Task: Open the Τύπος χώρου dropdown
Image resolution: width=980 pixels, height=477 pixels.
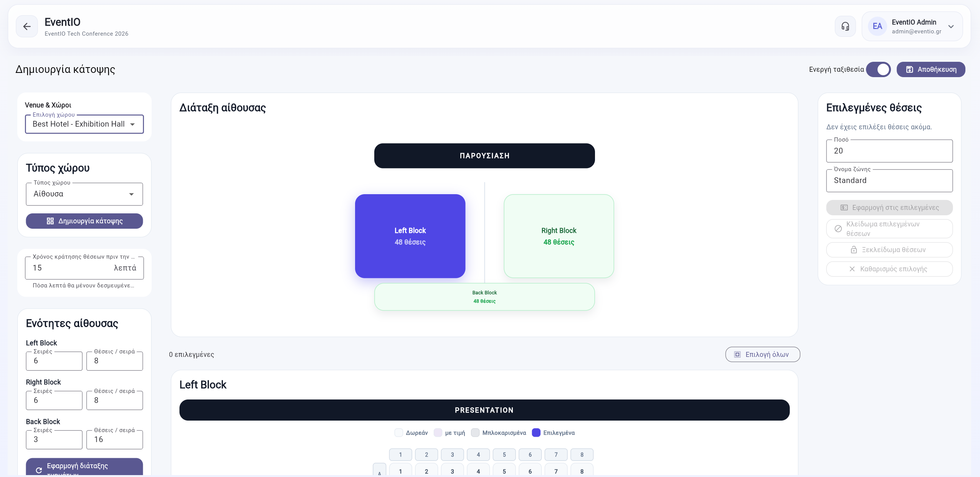Action: (x=84, y=194)
